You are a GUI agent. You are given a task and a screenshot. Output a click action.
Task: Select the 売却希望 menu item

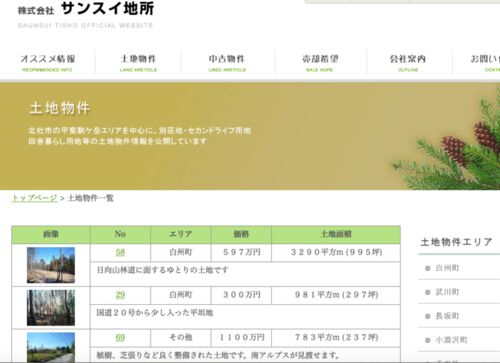320,62
